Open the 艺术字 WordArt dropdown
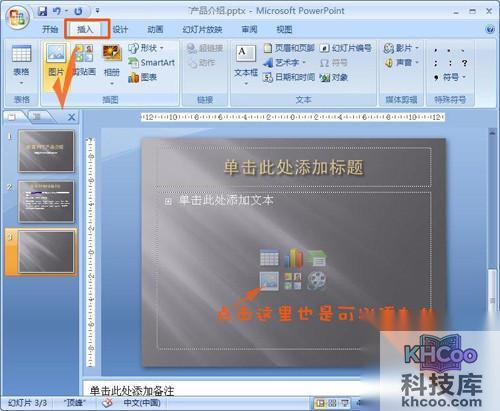Viewport: 500px width, 411px height. [x=284, y=62]
